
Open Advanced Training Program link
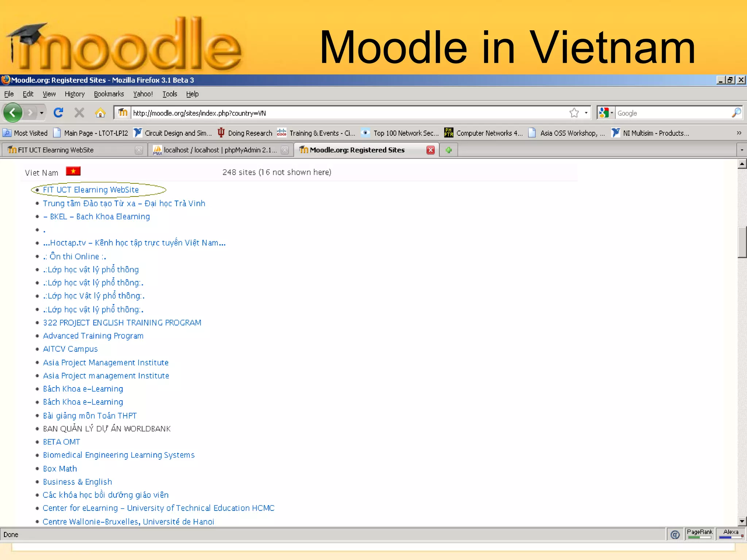pos(93,336)
